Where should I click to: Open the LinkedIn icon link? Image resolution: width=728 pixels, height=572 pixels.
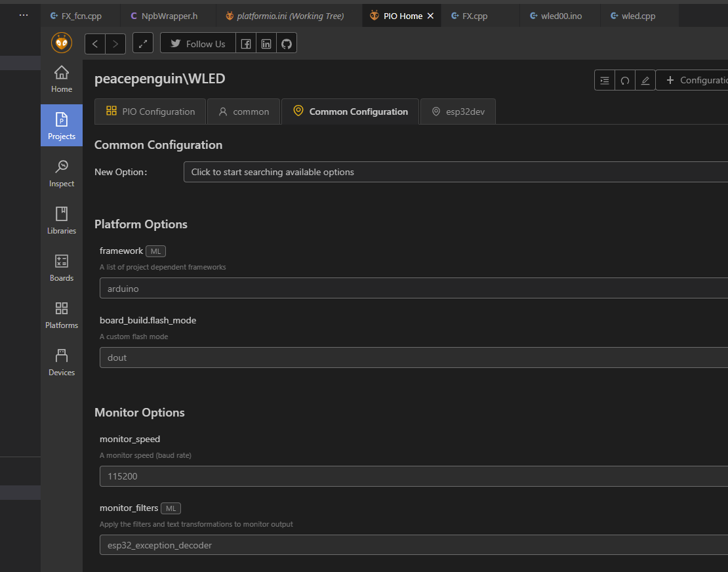tap(266, 44)
